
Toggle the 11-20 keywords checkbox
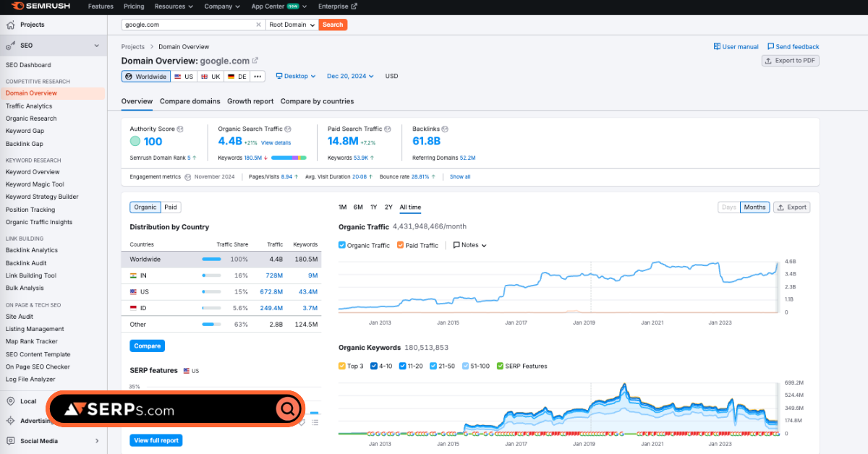coord(401,366)
